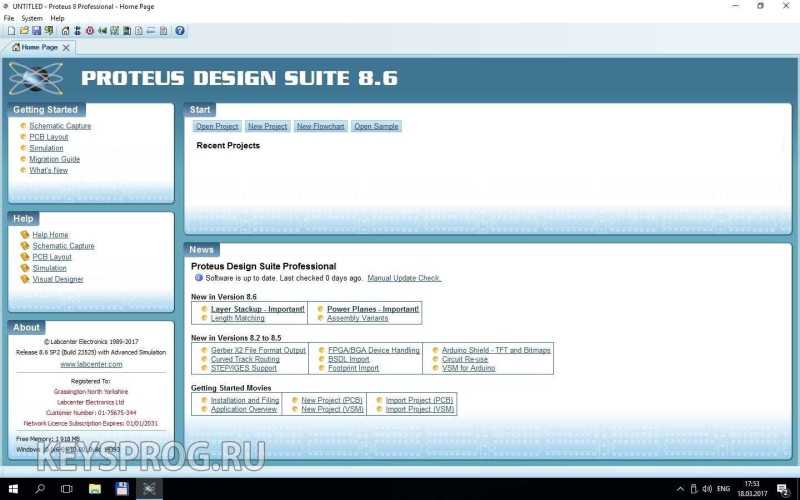Launch the 3D Visualizer toolbar icon

point(103,31)
